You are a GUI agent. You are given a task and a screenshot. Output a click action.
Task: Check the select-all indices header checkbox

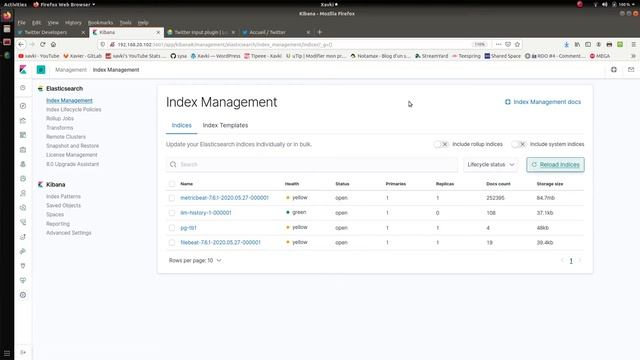tap(172, 184)
